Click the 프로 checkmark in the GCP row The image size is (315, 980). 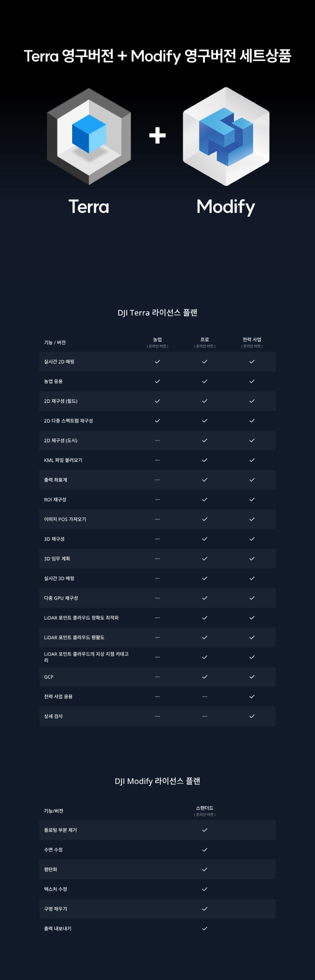pos(204,676)
